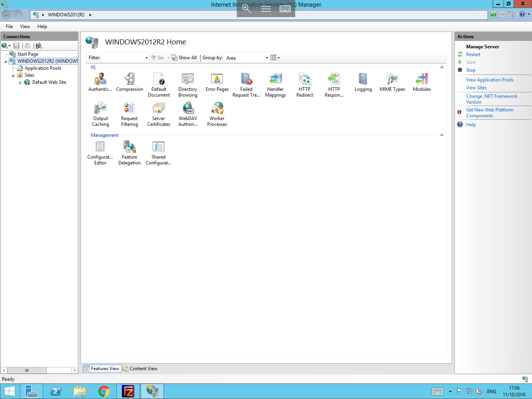Click the Connections pane horizontal scrollbar thumb

coord(27,370)
